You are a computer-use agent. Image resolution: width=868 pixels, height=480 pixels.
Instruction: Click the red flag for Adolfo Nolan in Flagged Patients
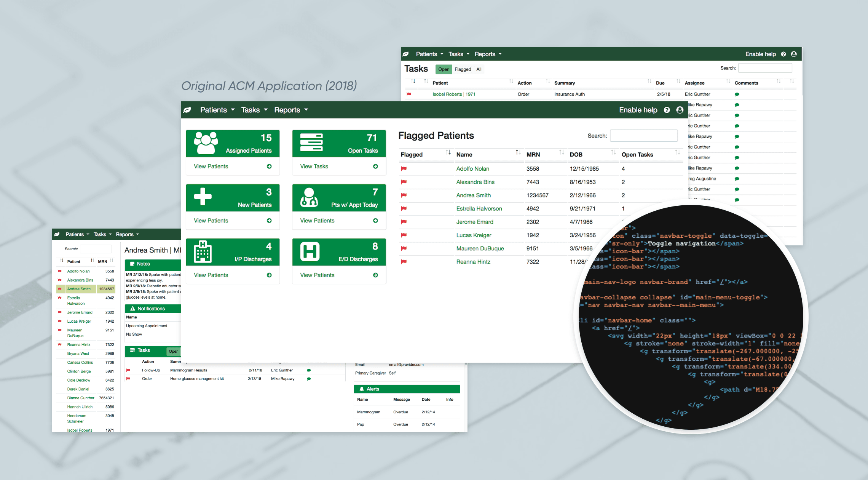(404, 169)
